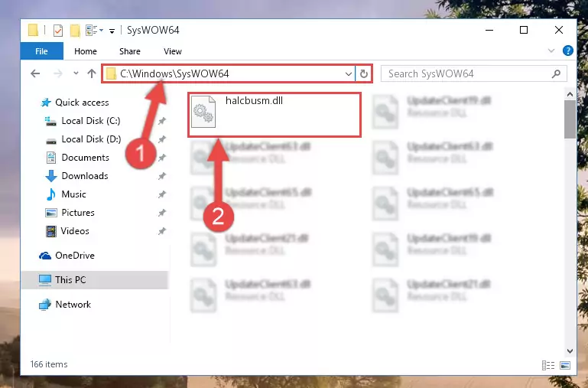This screenshot has height=388, width=588.
Task: Open Music in navigation pane
Action: tap(73, 194)
